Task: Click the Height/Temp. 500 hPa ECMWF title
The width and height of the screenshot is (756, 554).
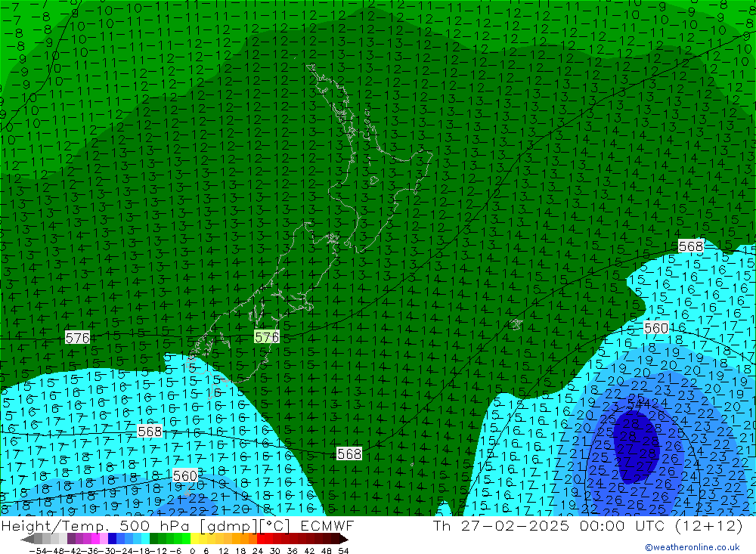Action: pos(178,525)
